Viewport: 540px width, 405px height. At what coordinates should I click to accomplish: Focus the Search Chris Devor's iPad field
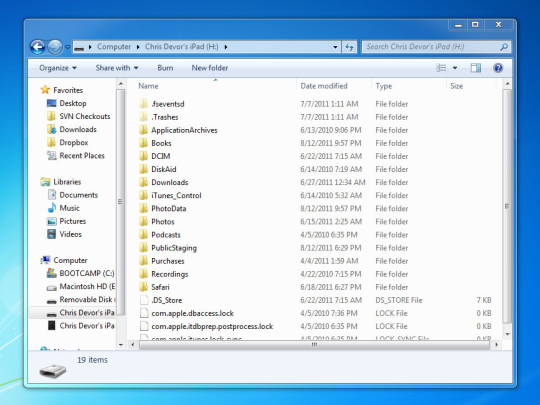[x=436, y=47]
